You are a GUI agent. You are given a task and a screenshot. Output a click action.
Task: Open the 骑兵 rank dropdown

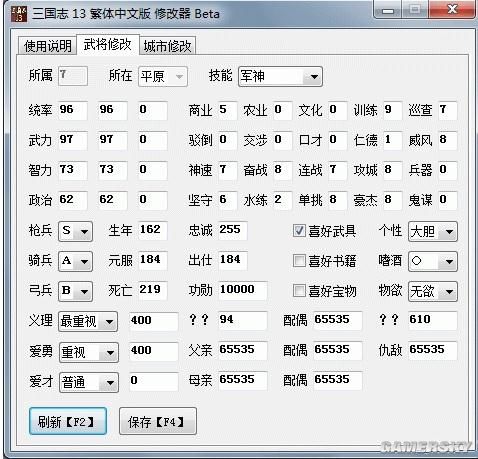coord(75,261)
